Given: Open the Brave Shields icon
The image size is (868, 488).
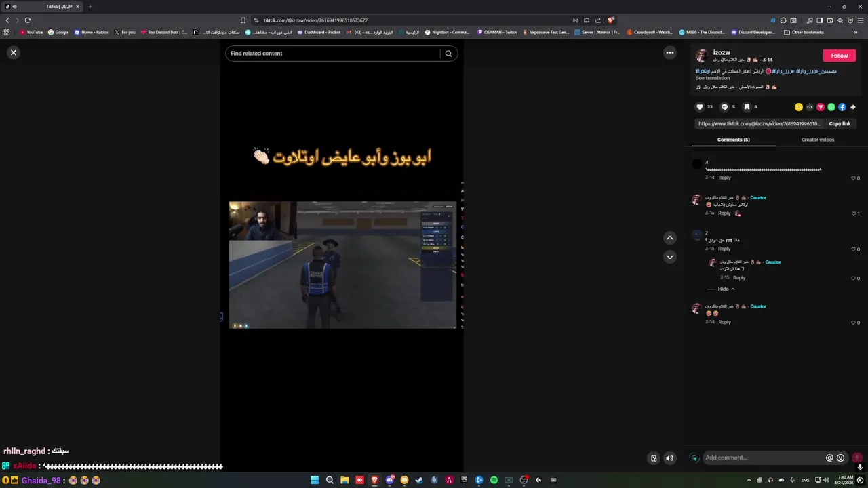Looking at the screenshot, I should [x=610, y=20].
